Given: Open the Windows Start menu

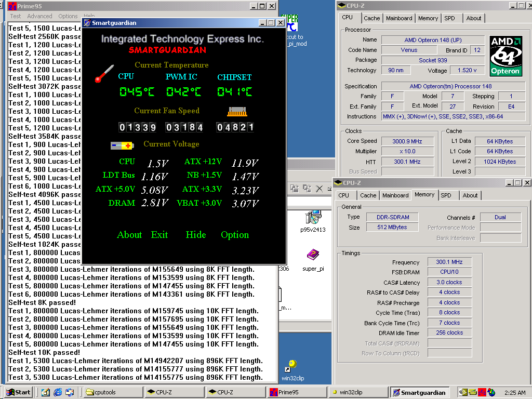Looking at the screenshot, I should (x=19, y=392).
